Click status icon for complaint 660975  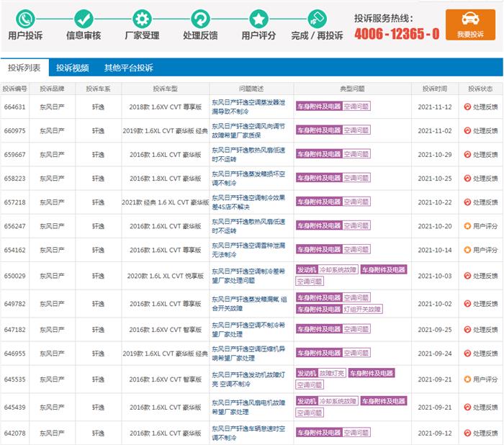pyautogui.click(x=467, y=130)
